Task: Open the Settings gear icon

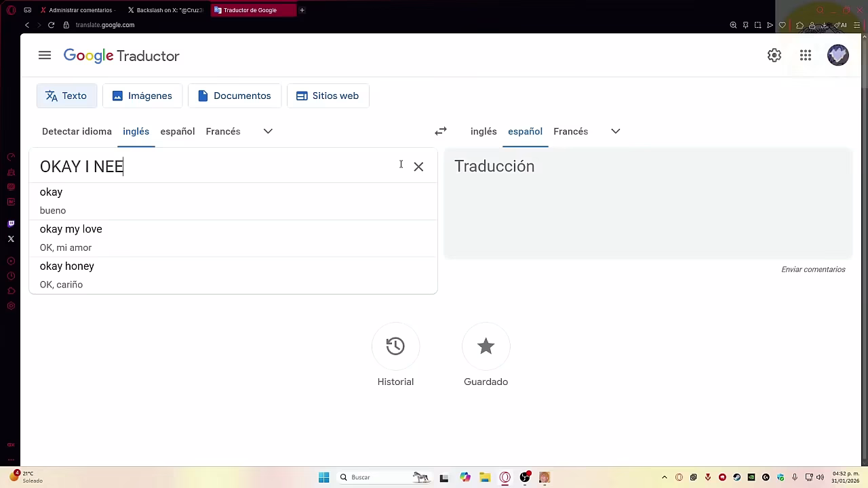Action: (x=774, y=56)
